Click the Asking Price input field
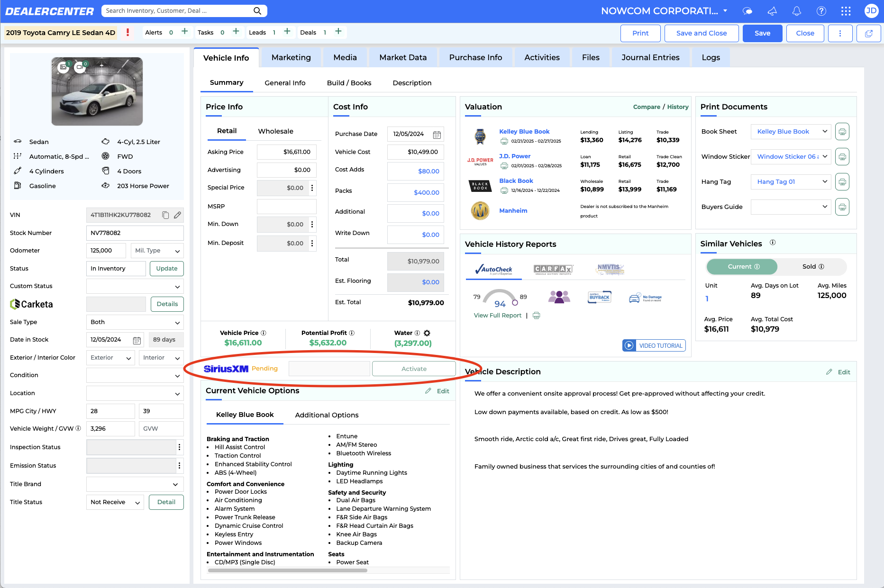The width and height of the screenshot is (884, 588). pyautogui.click(x=286, y=152)
